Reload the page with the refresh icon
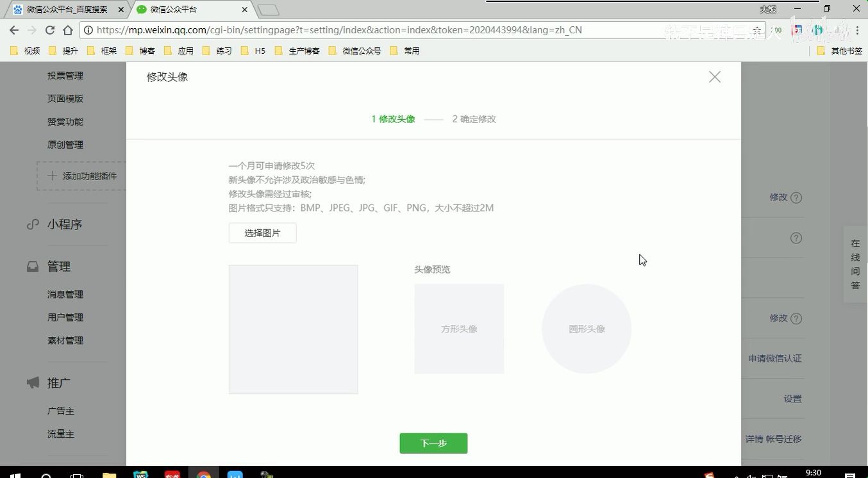Screen dimensions: 868x478 pyautogui.click(x=50, y=30)
